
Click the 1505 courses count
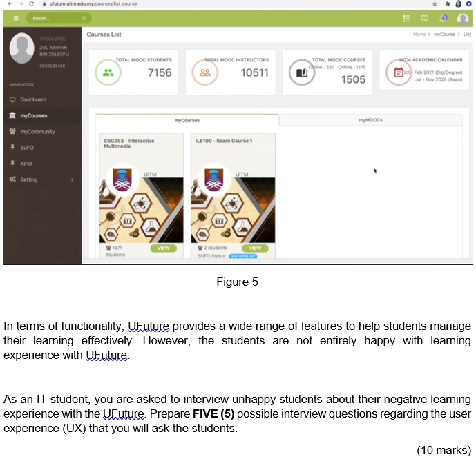(353, 79)
